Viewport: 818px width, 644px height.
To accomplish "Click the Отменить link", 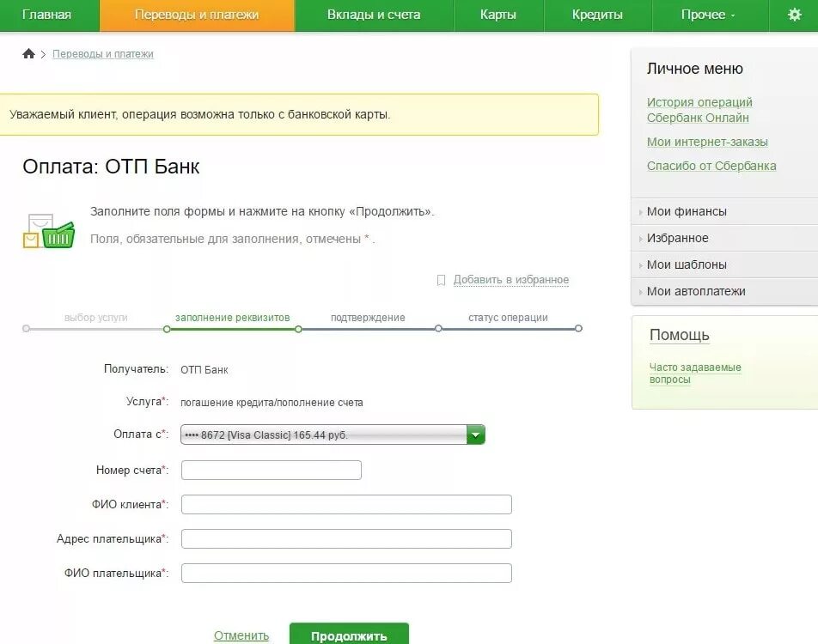I will click(241, 635).
